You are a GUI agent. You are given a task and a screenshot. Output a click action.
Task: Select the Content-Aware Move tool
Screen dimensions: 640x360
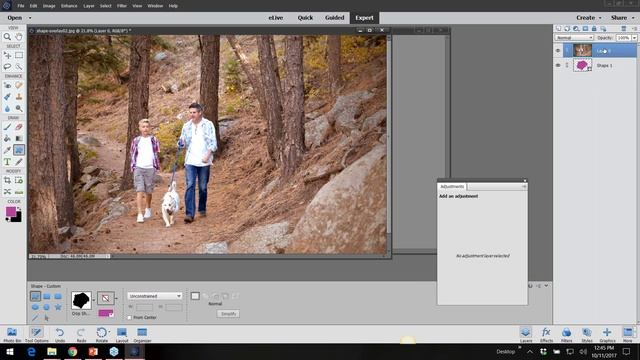pos(7,192)
